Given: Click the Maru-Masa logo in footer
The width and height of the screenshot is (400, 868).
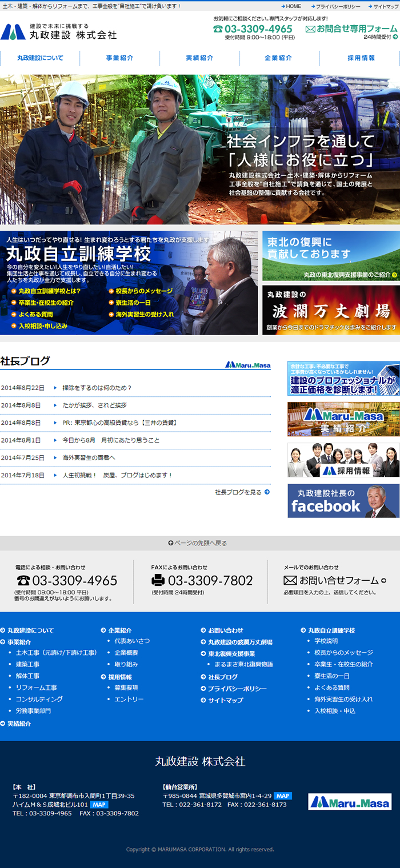Looking at the screenshot, I should [x=350, y=802].
